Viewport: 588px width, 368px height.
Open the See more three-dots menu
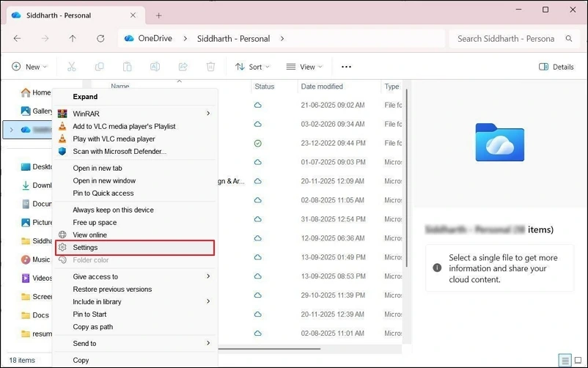346,67
